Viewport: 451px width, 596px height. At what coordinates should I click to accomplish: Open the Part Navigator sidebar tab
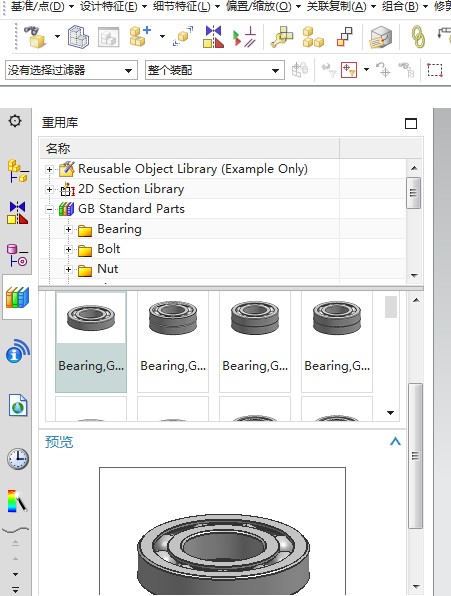[x=17, y=255]
